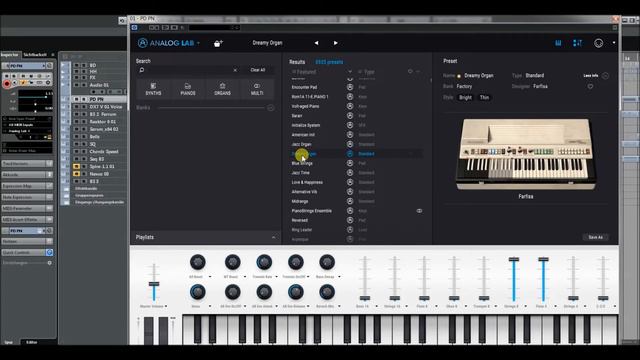Image resolution: width=640 pixels, height=360 pixels.
Task: Click the Farfisa organ thumbnail
Action: [526, 154]
